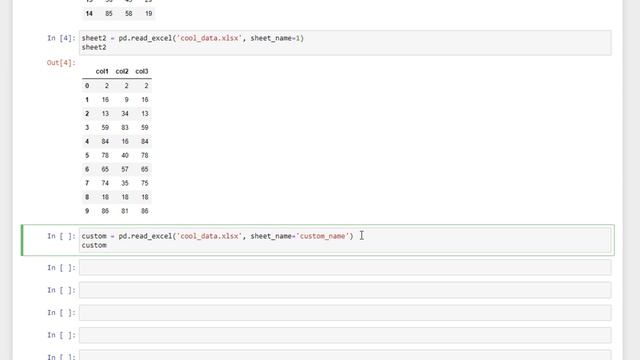640x360 pixels.
Task: Click col3 value 75 in row 7
Action: pos(144,183)
